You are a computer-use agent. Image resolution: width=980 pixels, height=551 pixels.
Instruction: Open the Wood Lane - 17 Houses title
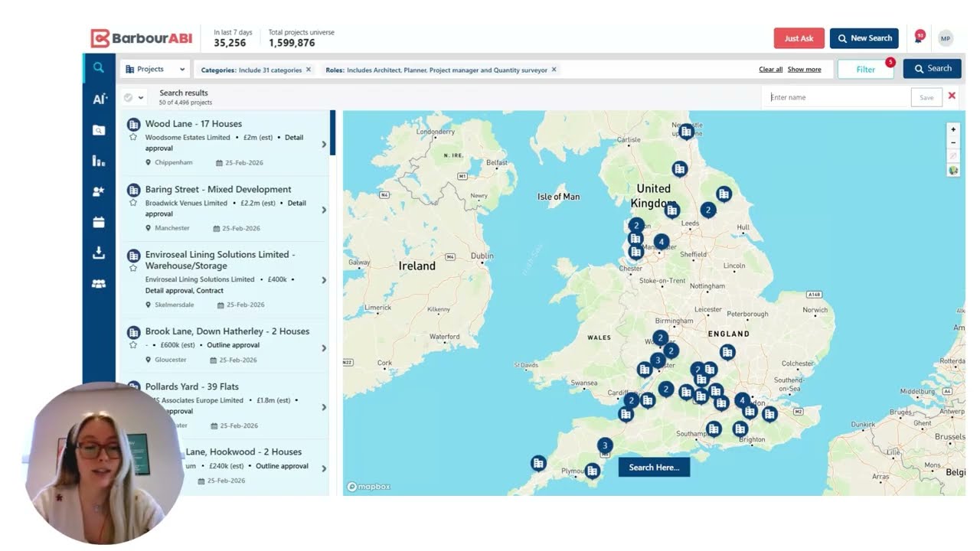click(194, 124)
